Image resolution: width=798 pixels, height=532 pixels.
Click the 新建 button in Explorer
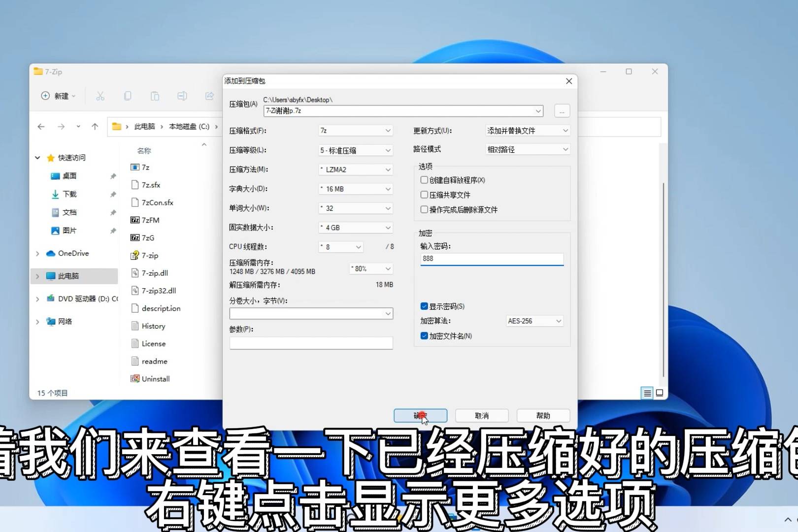coord(58,96)
